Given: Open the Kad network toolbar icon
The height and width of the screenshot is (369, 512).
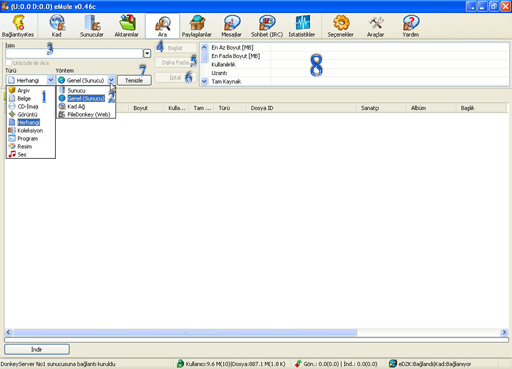Looking at the screenshot, I should (57, 26).
